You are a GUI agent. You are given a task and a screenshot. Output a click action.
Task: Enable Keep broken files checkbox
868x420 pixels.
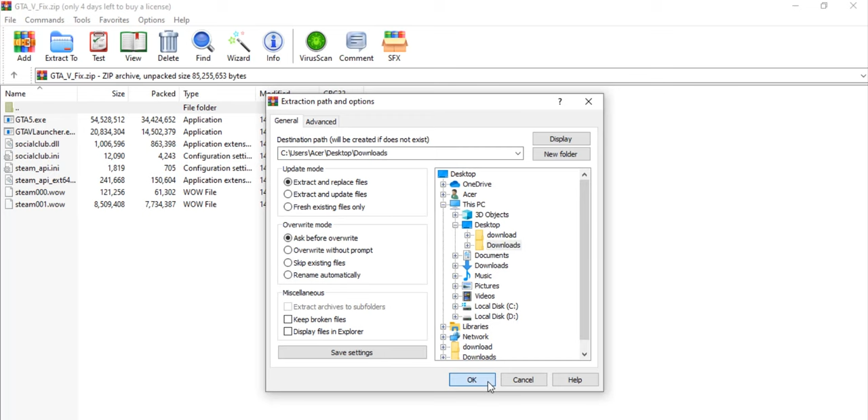(x=288, y=320)
